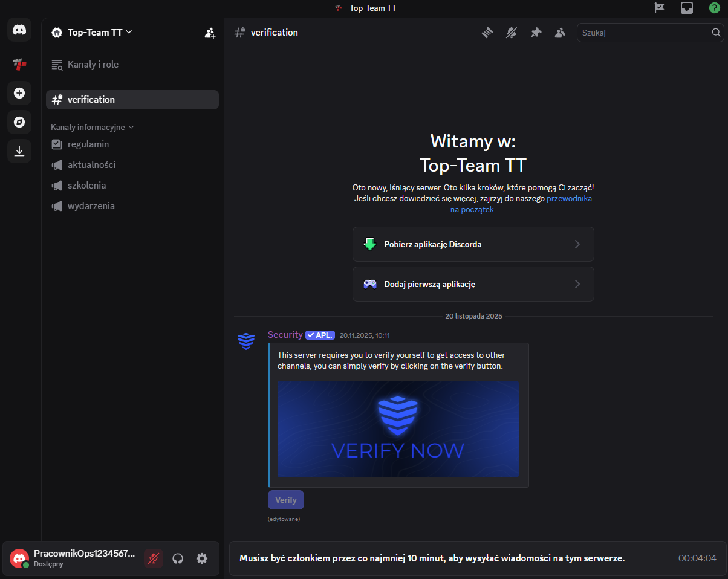728x579 pixels.
Task: Open Kanały i role browser
Action: coord(132,65)
